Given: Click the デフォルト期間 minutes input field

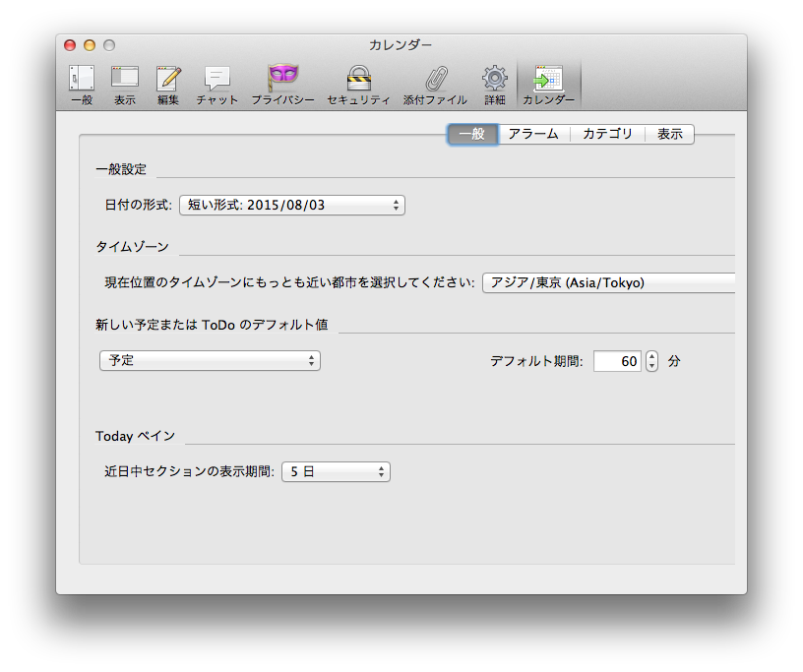Looking at the screenshot, I should point(617,361).
